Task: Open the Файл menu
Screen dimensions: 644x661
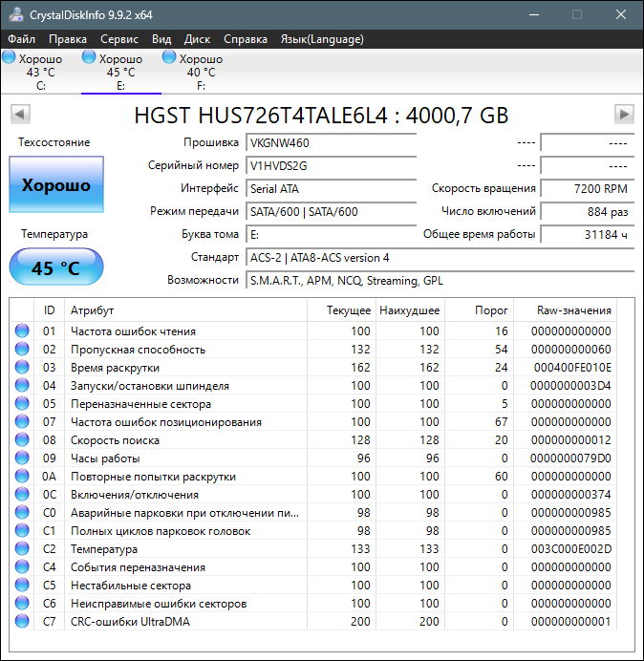Action: pyautogui.click(x=22, y=39)
